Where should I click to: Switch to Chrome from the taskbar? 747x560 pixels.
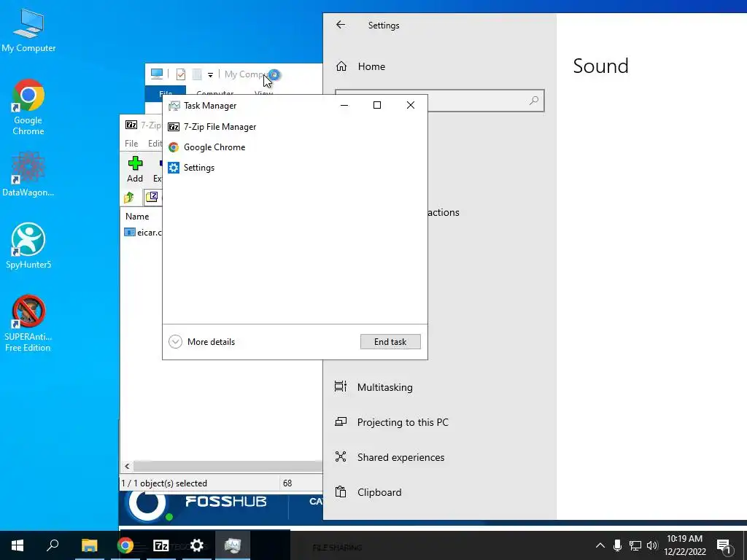coord(125,545)
